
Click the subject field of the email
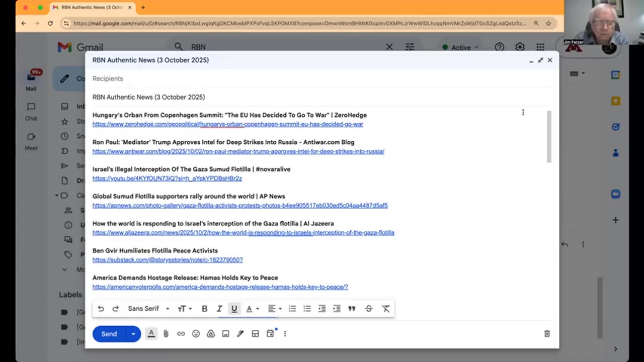tap(322, 97)
